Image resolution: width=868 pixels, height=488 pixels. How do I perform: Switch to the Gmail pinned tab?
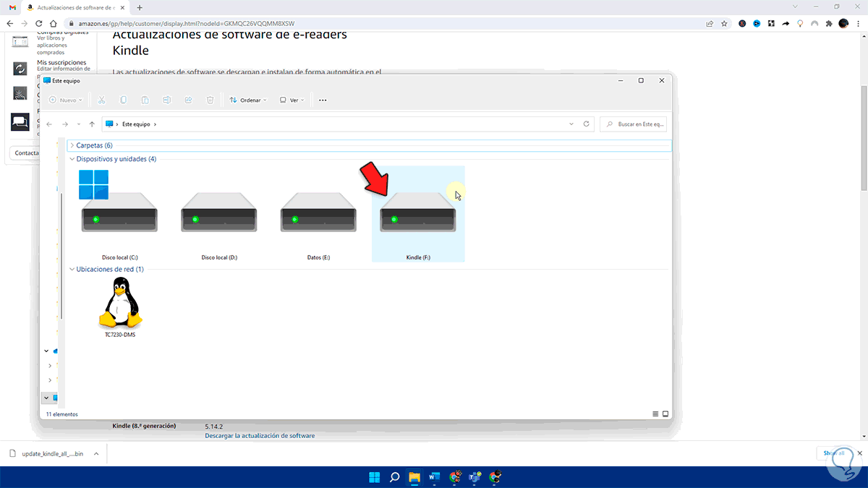[x=12, y=7]
